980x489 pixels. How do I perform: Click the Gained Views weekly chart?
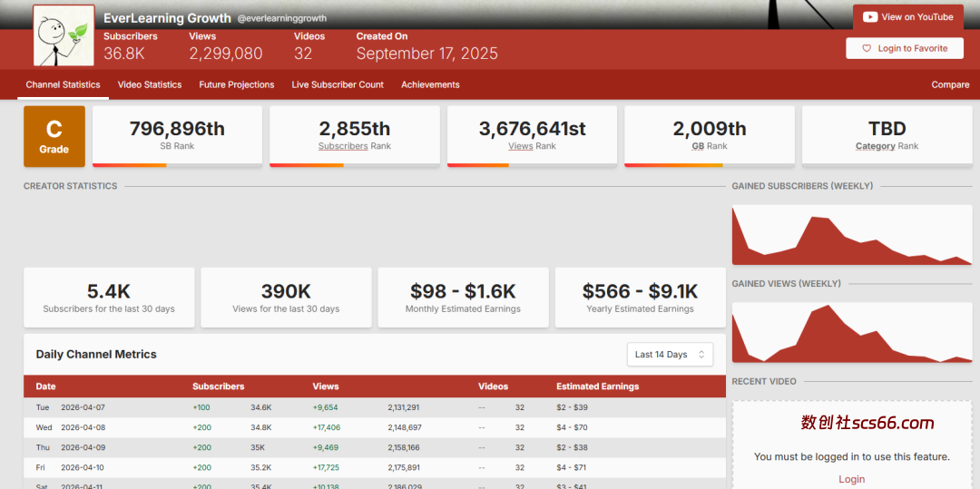click(851, 332)
